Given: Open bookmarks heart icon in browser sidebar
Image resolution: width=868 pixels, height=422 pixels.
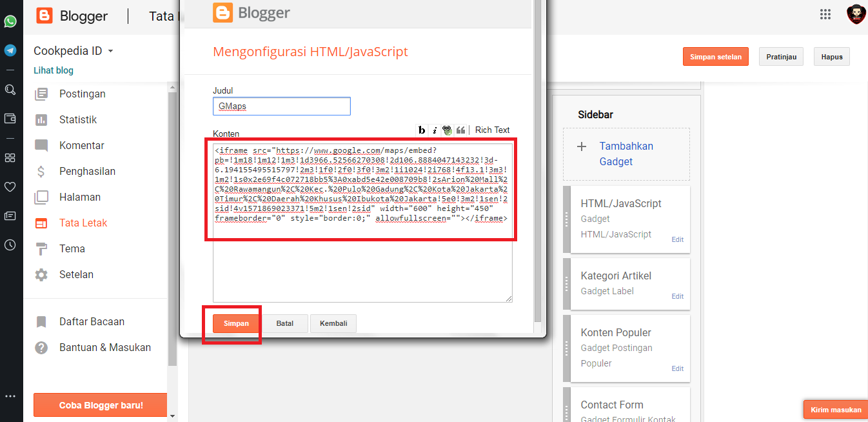Looking at the screenshot, I should [10, 186].
